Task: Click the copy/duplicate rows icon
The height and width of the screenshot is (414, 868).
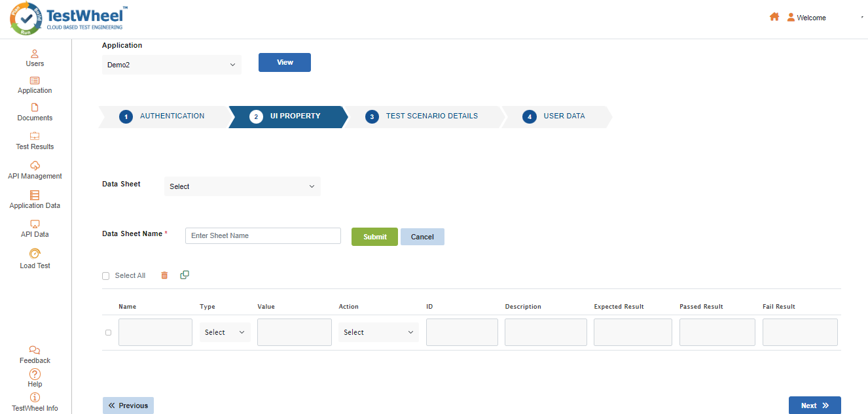Action: (x=185, y=275)
